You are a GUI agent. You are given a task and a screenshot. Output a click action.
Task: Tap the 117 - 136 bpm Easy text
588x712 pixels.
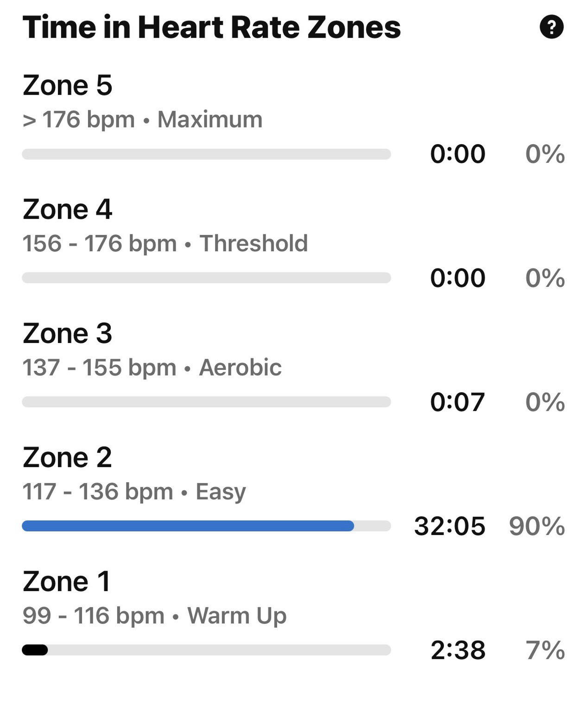(134, 491)
